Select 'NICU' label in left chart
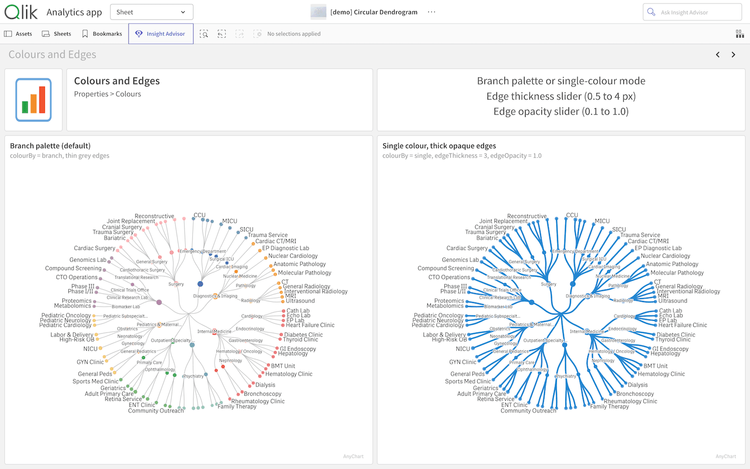This screenshot has width=750, height=469. (x=90, y=349)
